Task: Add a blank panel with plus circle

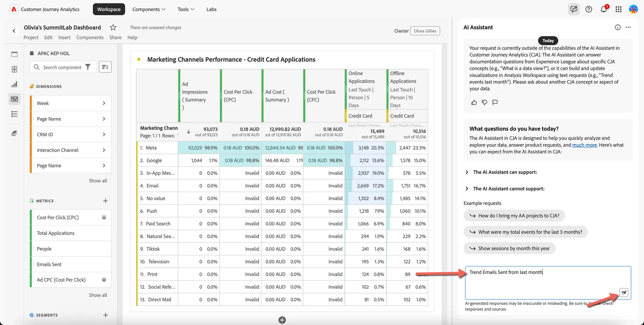Action: [282, 320]
